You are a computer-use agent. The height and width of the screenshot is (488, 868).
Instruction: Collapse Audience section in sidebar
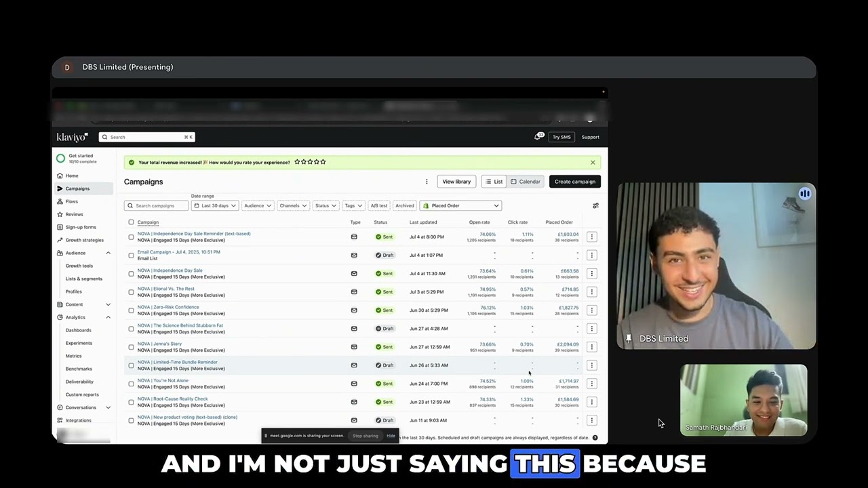click(108, 253)
